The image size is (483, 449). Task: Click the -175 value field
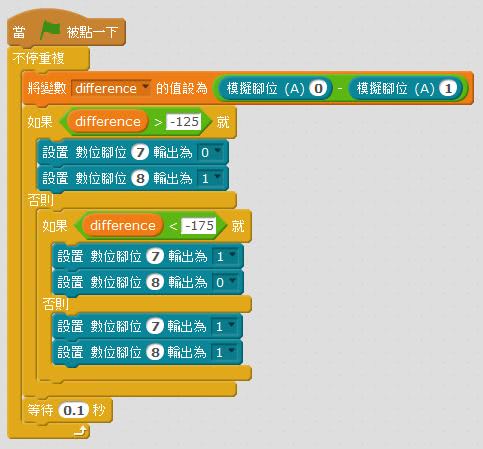(x=199, y=226)
